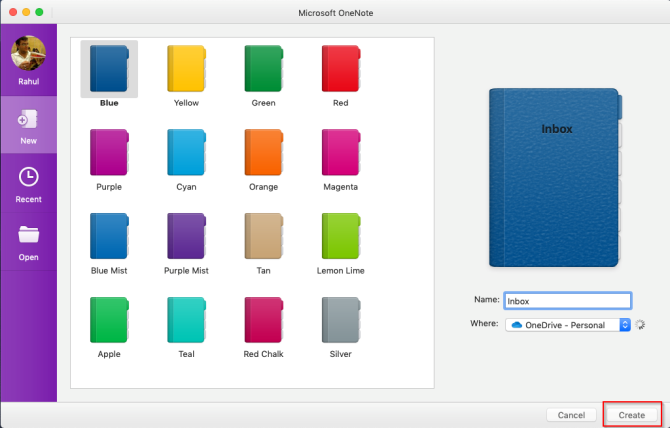
Task: Pick the Magenta notebook color
Action: (x=340, y=153)
